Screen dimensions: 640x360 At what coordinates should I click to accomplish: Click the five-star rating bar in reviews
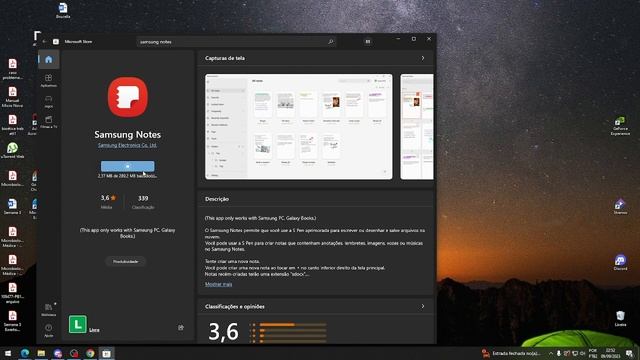point(293,325)
